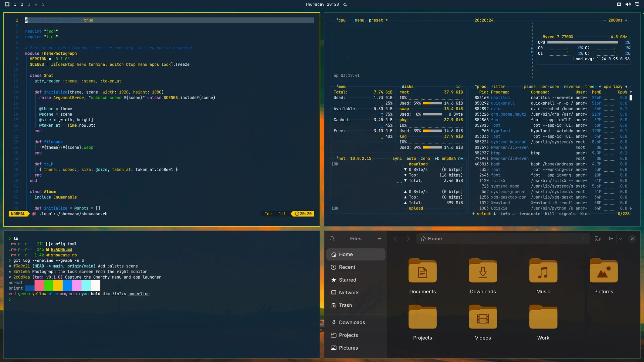The image size is (644, 362).
Task: Toggle btop reverse sort order
Action: [572, 86]
